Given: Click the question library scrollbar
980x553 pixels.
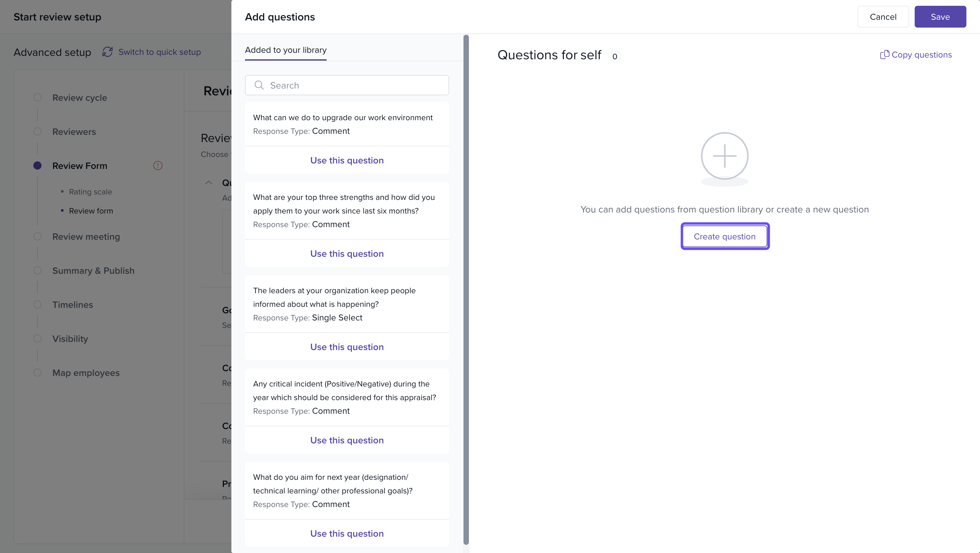Looking at the screenshot, I should click(465, 289).
